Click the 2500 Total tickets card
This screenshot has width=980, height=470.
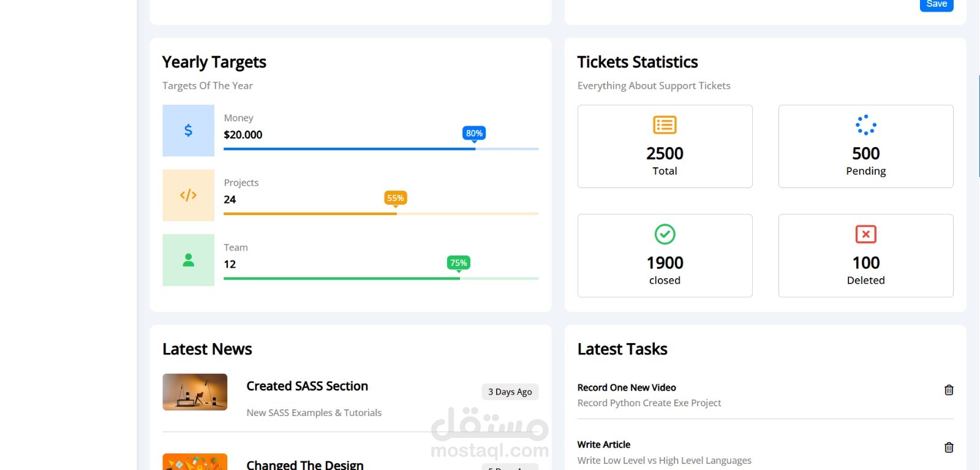(665, 146)
